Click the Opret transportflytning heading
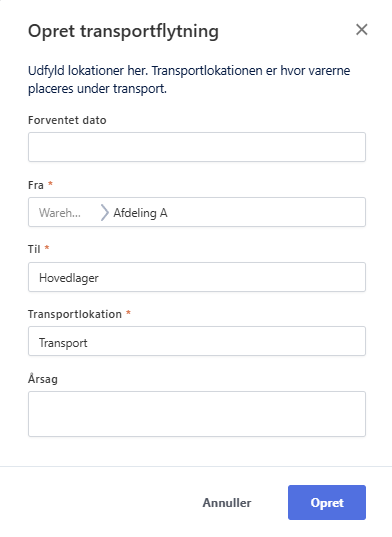Image resolution: width=392 pixels, height=537 pixels. click(x=123, y=31)
